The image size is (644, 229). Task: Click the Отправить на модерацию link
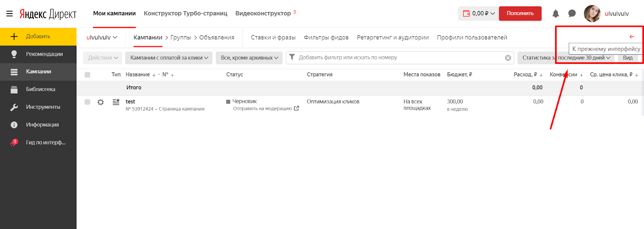(x=262, y=108)
